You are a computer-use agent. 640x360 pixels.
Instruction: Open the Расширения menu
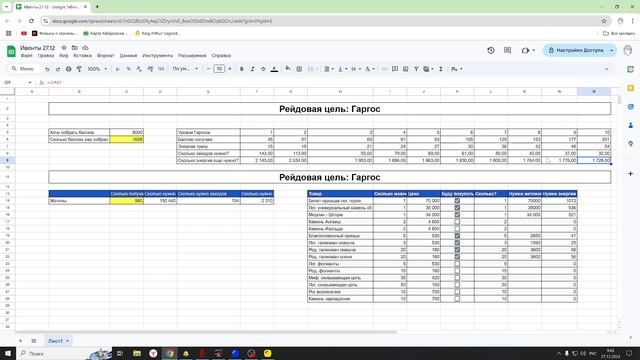pos(192,56)
